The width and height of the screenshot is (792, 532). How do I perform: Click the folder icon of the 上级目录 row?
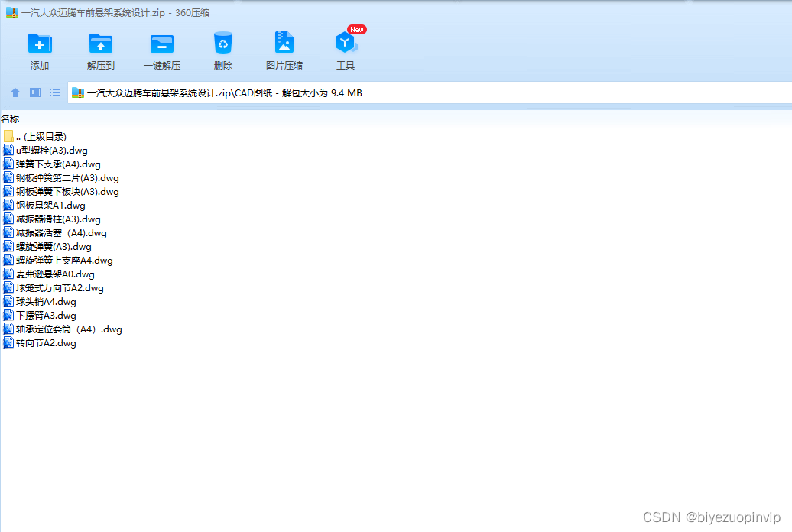click(x=8, y=136)
